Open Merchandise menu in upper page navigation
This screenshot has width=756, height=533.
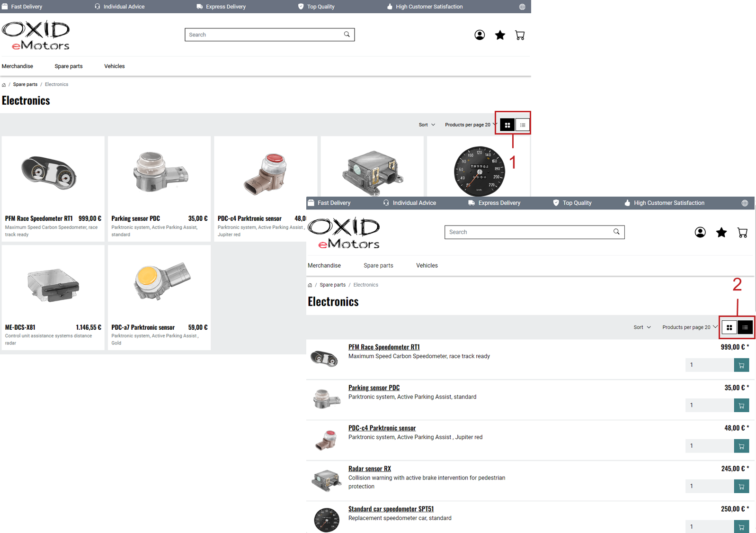(x=18, y=66)
